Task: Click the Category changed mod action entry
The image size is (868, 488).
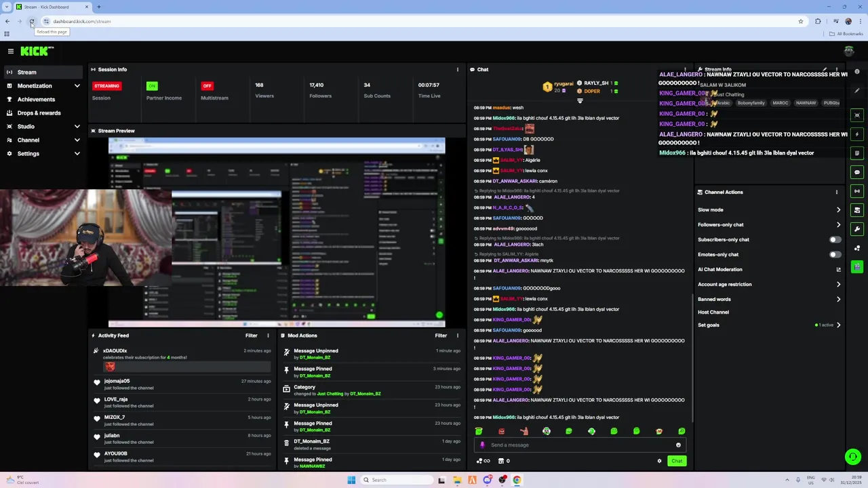Action: pos(371,390)
